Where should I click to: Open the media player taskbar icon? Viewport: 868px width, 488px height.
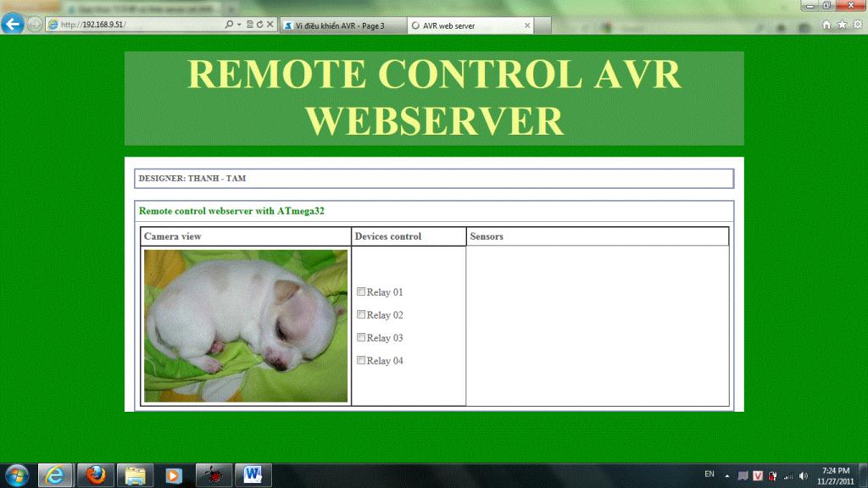173,475
